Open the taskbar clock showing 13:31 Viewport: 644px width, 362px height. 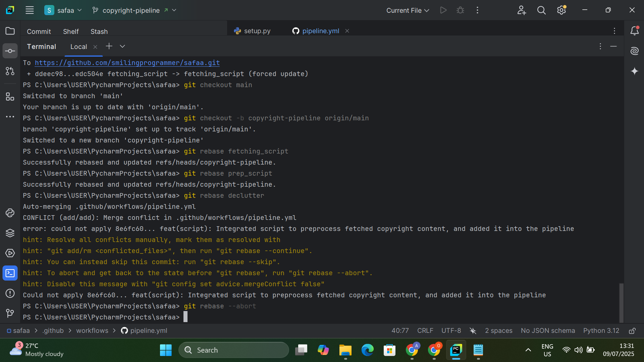pyautogui.click(x=619, y=350)
